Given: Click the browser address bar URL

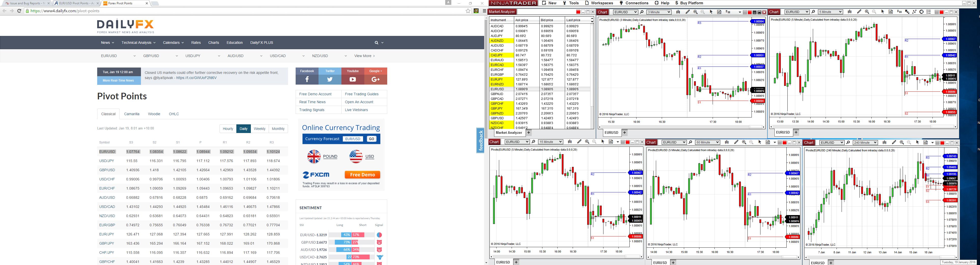Looking at the screenshot, I should (x=65, y=11).
